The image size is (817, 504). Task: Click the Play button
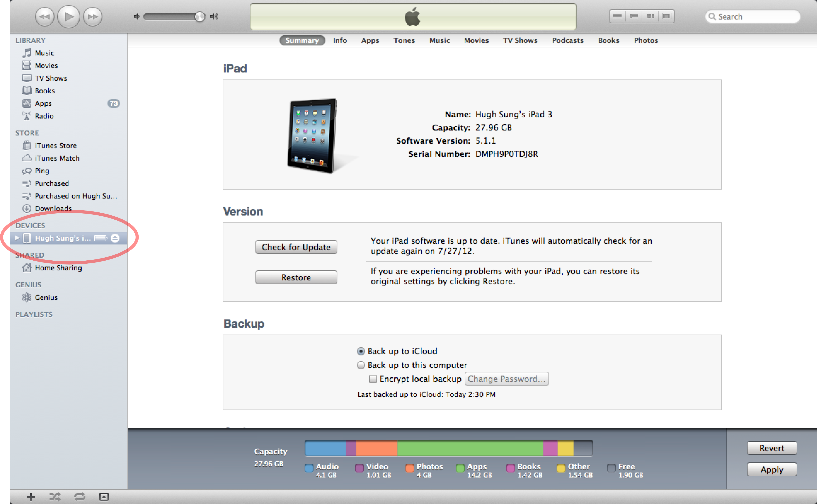(x=69, y=16)
